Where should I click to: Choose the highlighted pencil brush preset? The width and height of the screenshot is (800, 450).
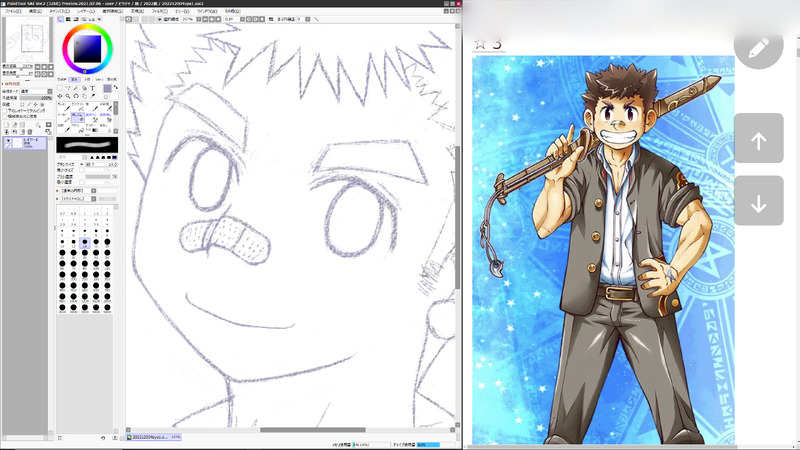pyautogui.click(x=78, y=117)
